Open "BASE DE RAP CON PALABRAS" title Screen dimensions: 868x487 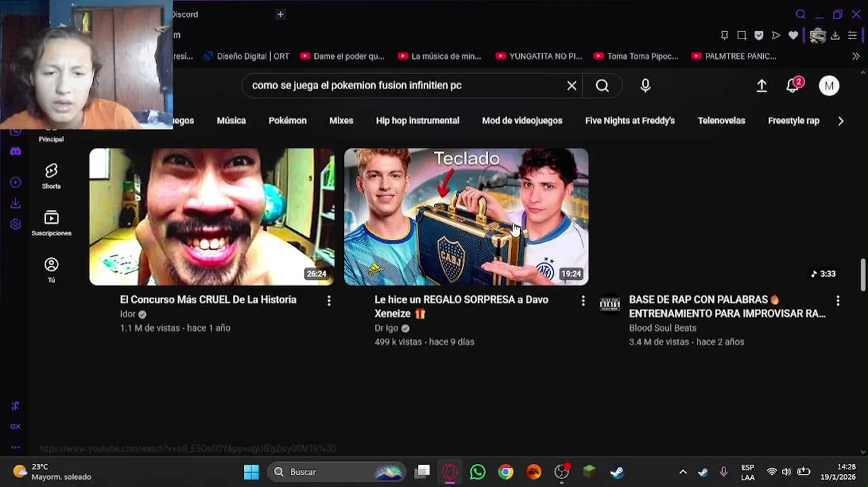(727, 307)
